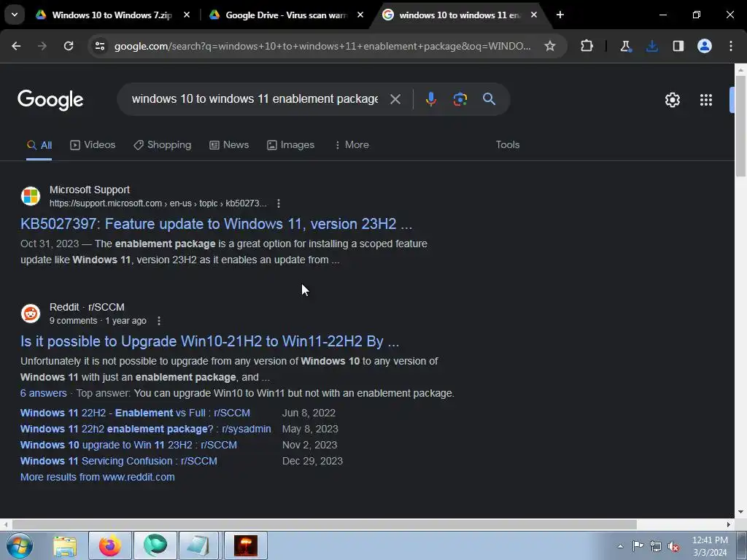The width and height of the screenshot is (747, 560).
Task: Click the address bar URL
Action: [x=322, y=46]
